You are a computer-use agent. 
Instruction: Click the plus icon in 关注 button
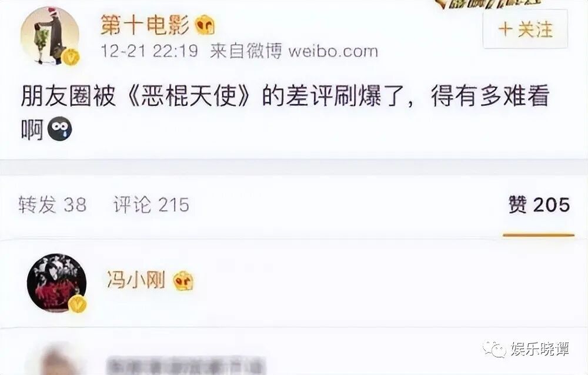(506, 29)
